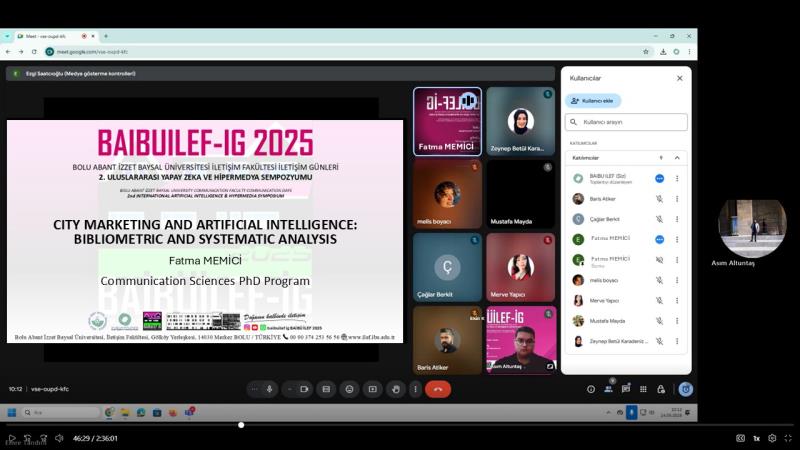Open a new browser tab
The height and width of the screenshot is (450, 800).
pyautogui.click(x=106, y=36)
